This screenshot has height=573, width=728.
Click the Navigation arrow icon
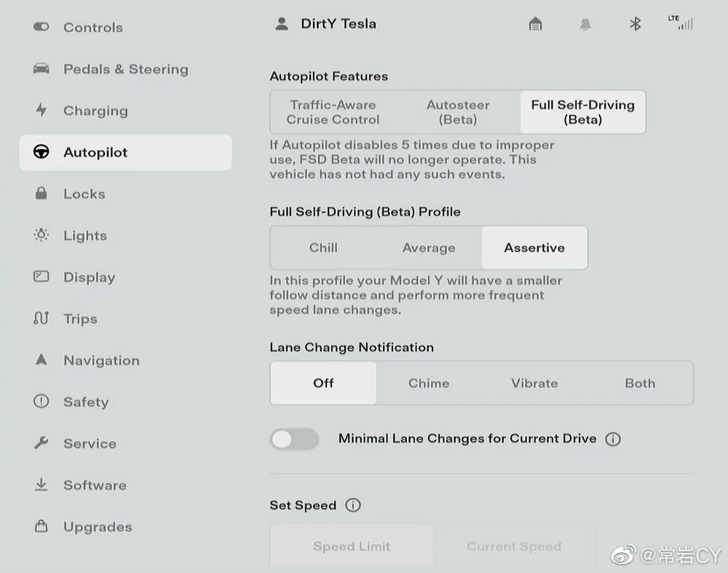coord(41,360)
